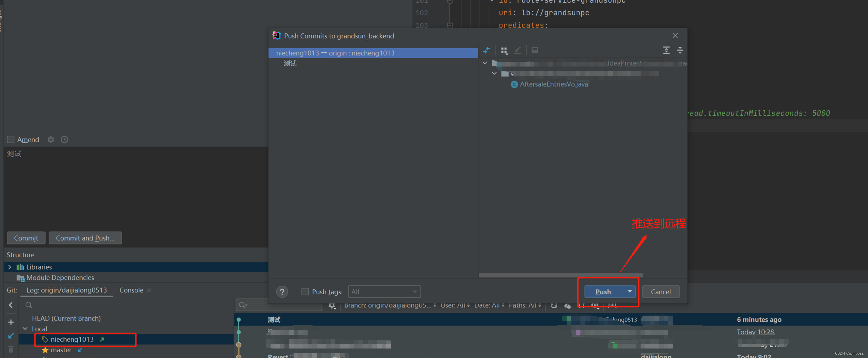The height and width of the screenshot is (358, 868).
Task: Click the Collapse All tree icon
Action: click(x=680, y=51)
